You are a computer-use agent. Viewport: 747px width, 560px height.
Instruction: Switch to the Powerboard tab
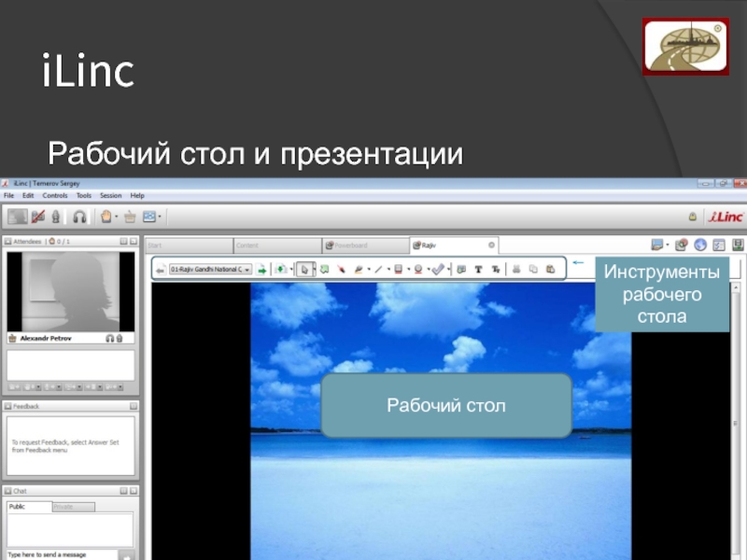point(365,245)
